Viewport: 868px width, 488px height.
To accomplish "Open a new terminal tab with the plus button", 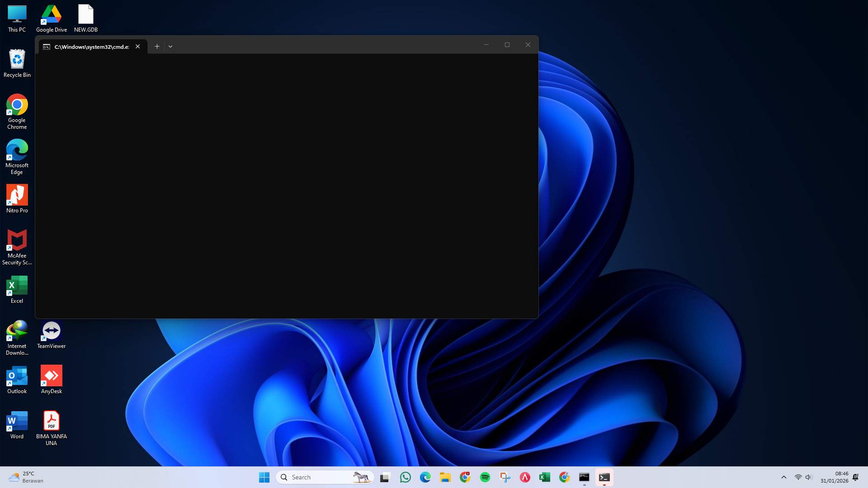I will (x=157, y=46).
